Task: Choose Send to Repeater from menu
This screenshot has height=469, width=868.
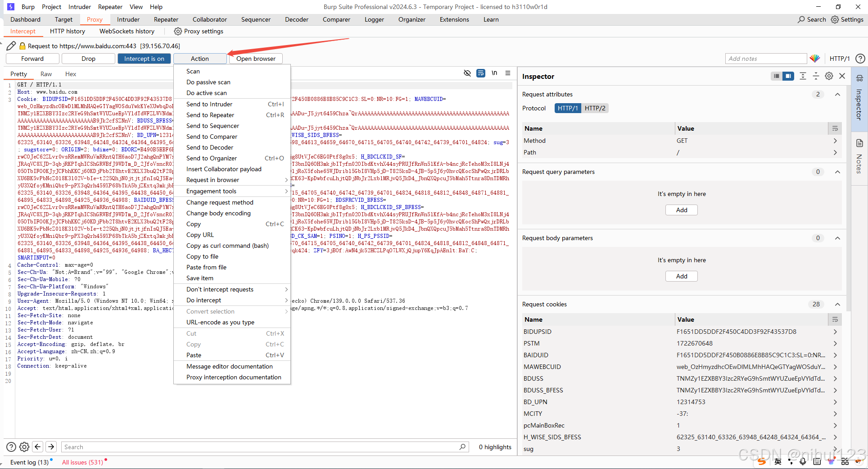Action: coord(232,115)
